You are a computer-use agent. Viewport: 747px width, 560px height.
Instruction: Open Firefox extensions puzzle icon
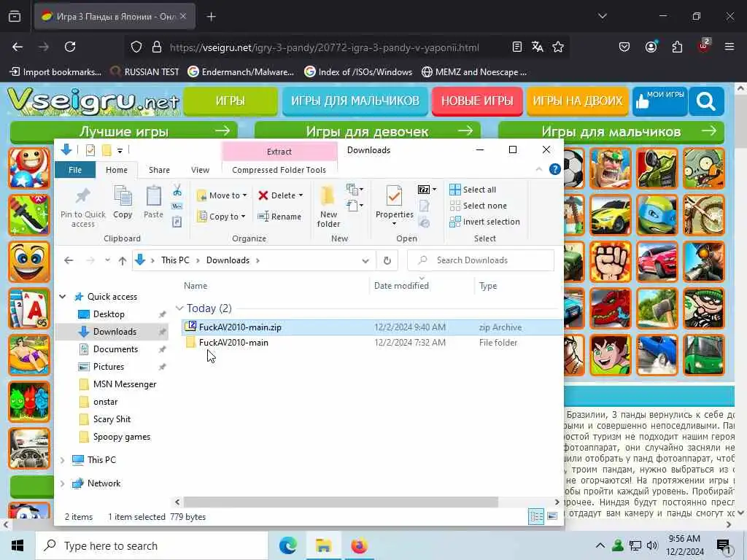pyautogui.click(x=677, y=47)
